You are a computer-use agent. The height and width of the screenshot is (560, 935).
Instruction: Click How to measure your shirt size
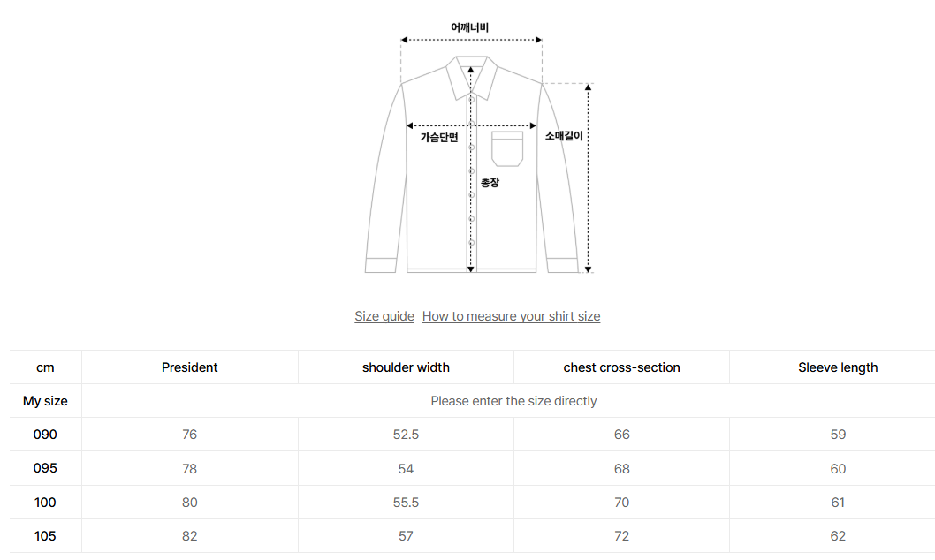pos(511,315)
